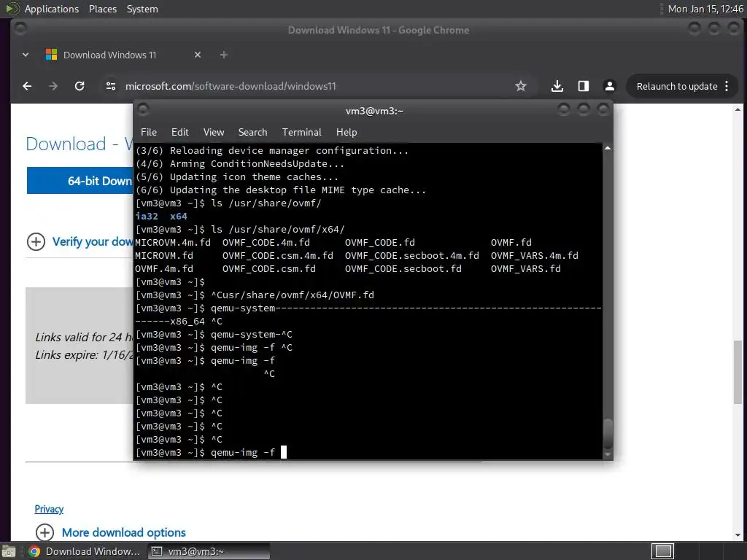
Task: Open the Privacy link
Action: tap(49, 509)
